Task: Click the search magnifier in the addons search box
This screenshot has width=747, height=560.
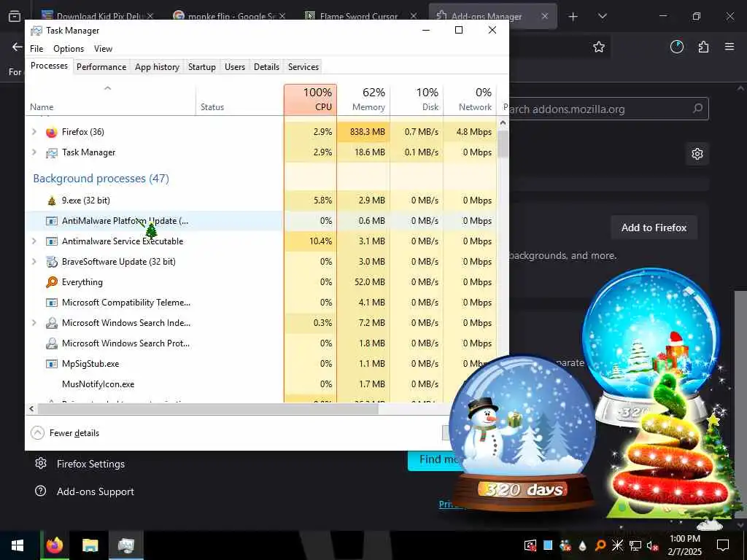Action: [x=697, y=109]
